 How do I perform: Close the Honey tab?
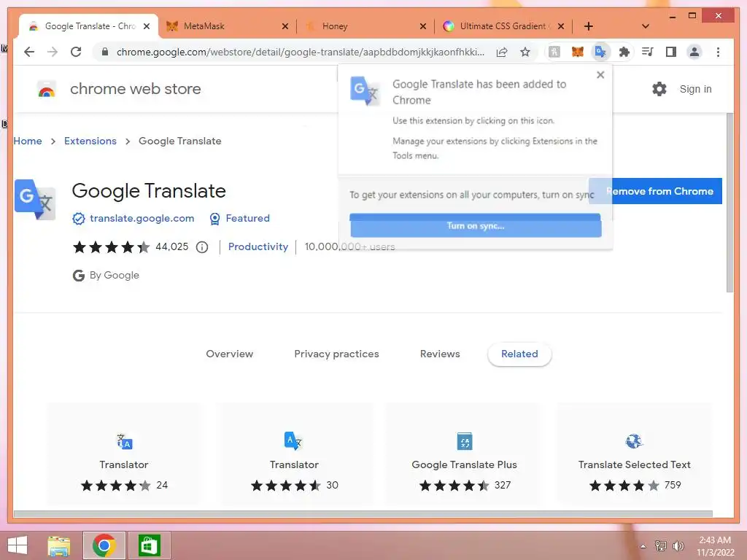(422, 26)
